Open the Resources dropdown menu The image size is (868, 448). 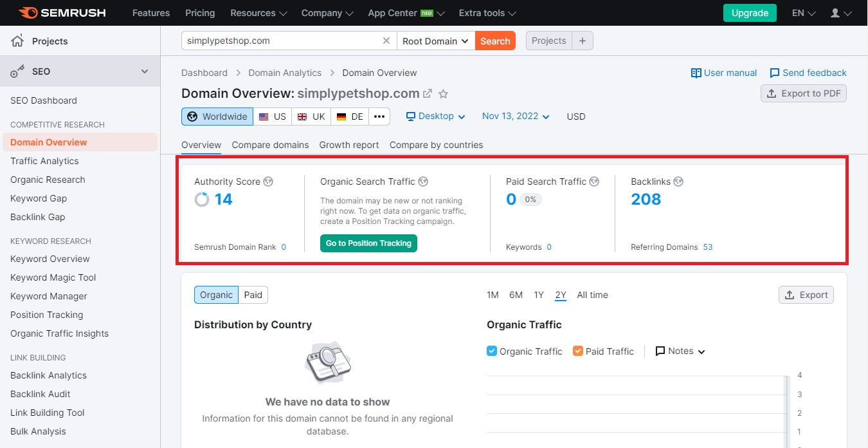tap(258, 13)
